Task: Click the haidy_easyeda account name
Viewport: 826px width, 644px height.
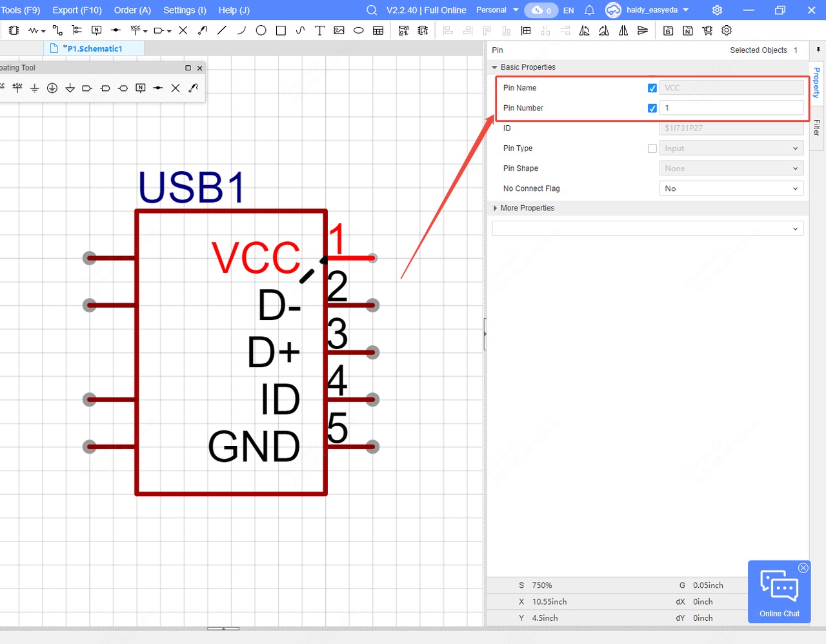Action: 652,10
